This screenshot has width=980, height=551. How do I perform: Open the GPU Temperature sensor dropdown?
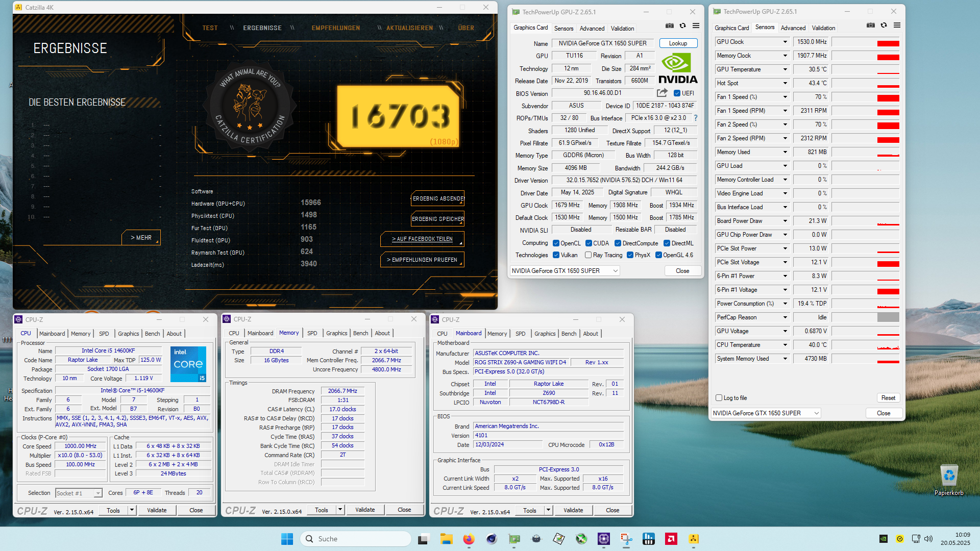(x=785, y=69)
